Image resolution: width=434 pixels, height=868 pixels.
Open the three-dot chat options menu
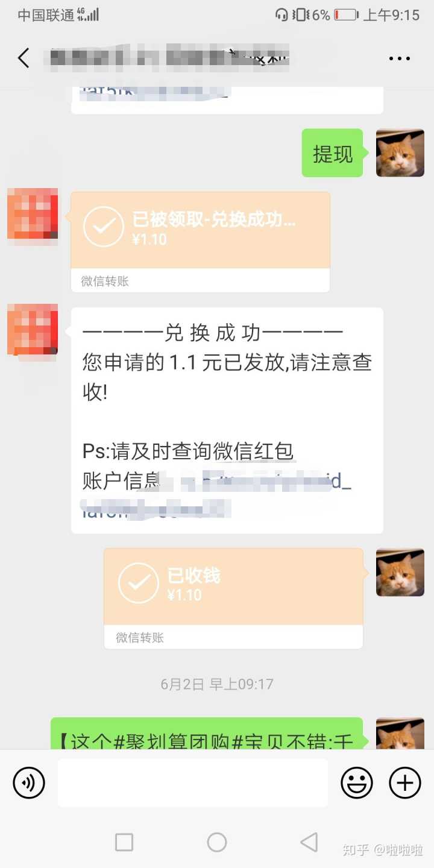[399, 59]
